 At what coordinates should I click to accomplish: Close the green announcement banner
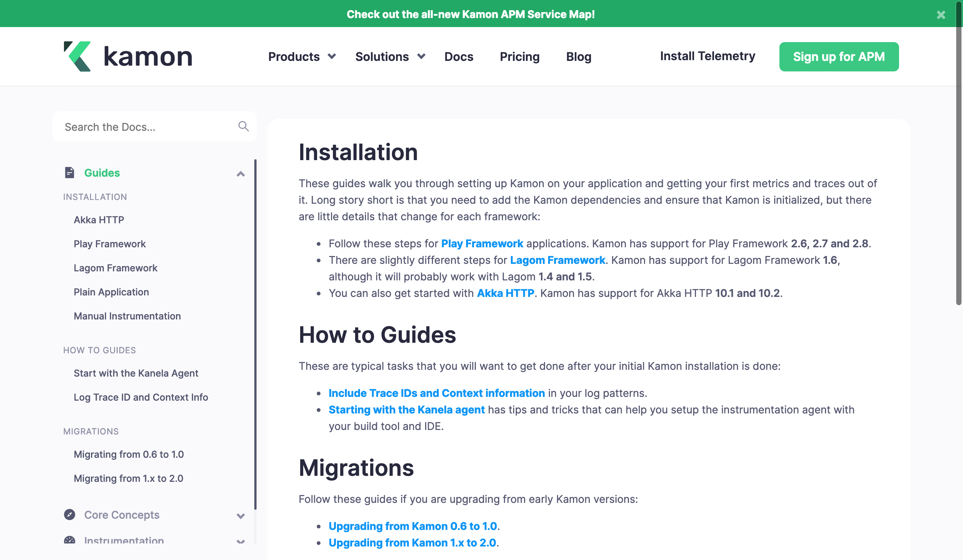pyautogui.click(x=941, y=15)
